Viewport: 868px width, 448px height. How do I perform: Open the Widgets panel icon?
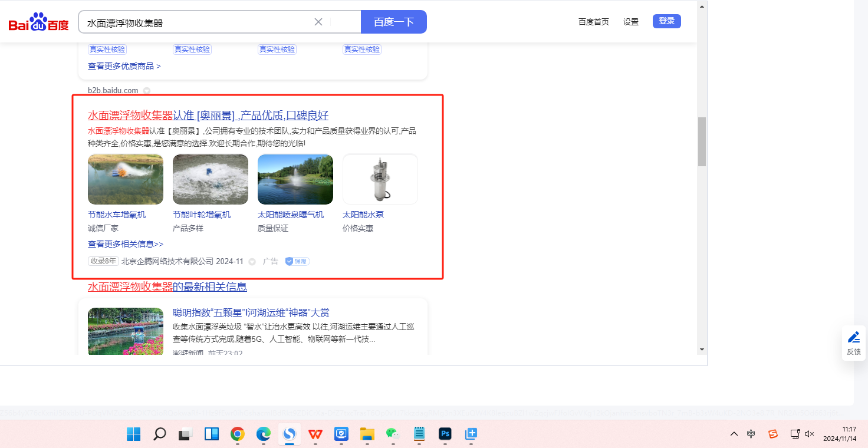212,434
